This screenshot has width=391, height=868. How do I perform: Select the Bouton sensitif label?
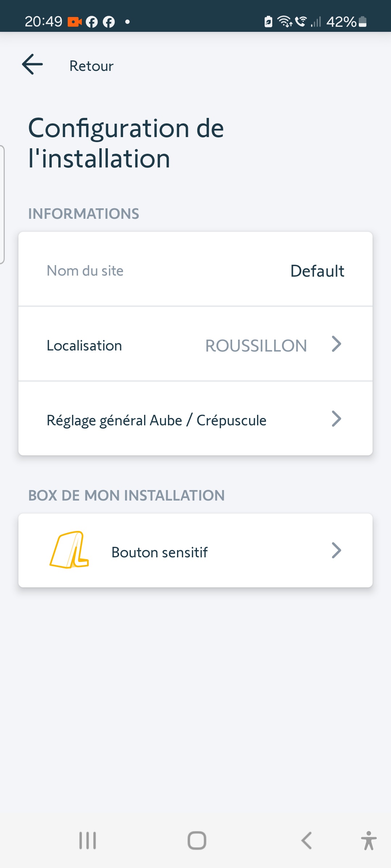pos(159,552)
